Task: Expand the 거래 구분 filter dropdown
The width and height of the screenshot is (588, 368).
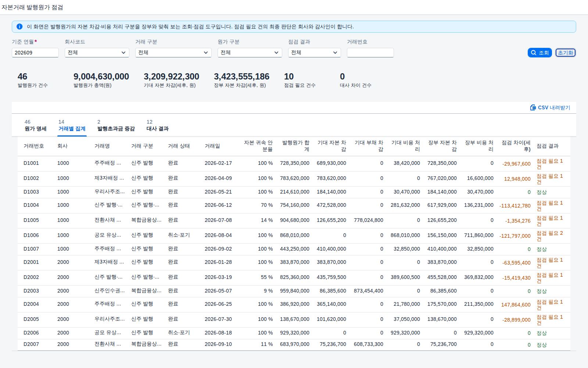Action: tap(173, 53)
